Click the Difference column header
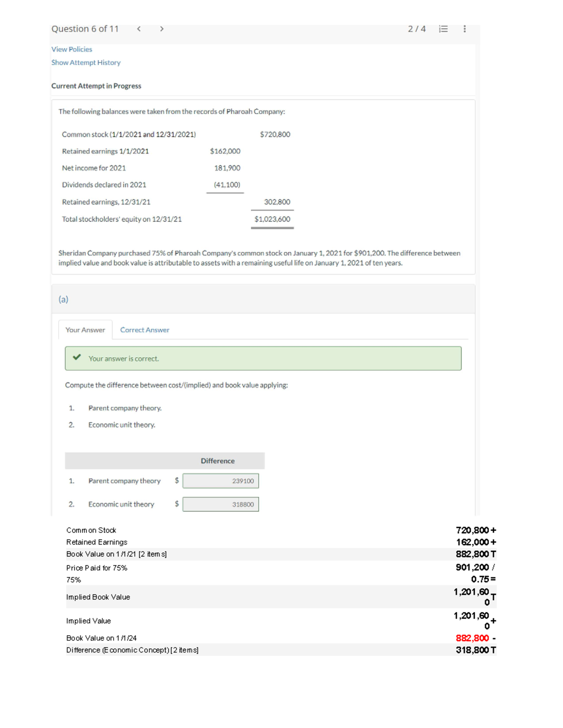The image size is (563, 728). 218,461
